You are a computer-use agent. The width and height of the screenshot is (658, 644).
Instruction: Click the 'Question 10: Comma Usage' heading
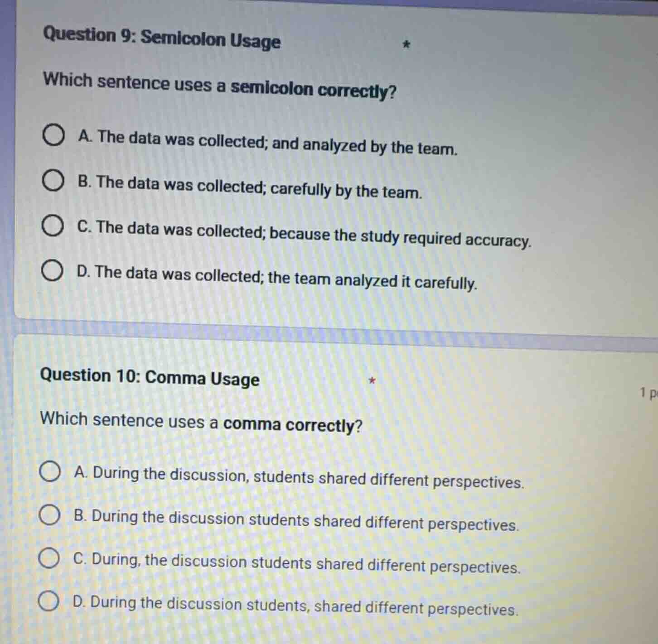(x=150, y=377)
